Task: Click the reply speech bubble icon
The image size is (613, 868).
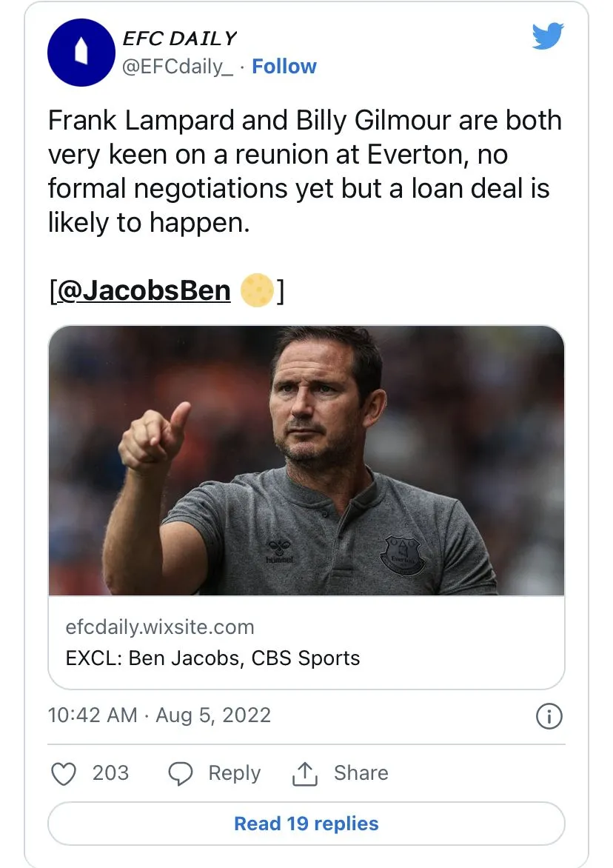Action: click(181, 773)
